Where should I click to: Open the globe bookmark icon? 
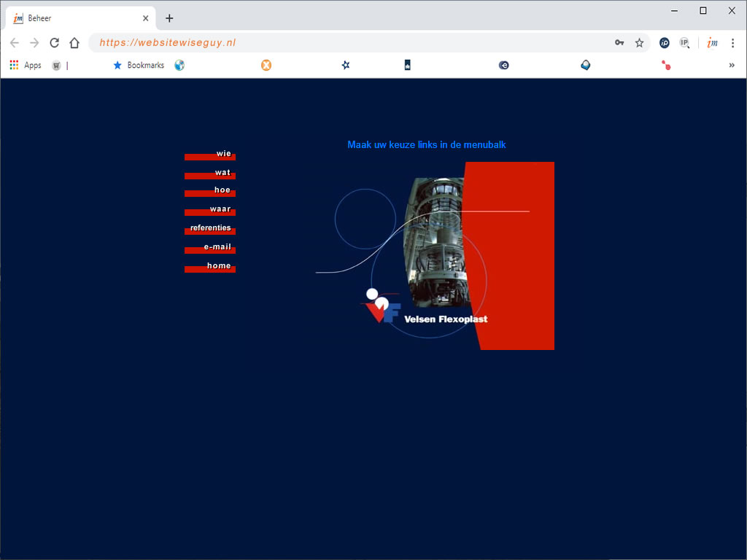coord(179,65)
